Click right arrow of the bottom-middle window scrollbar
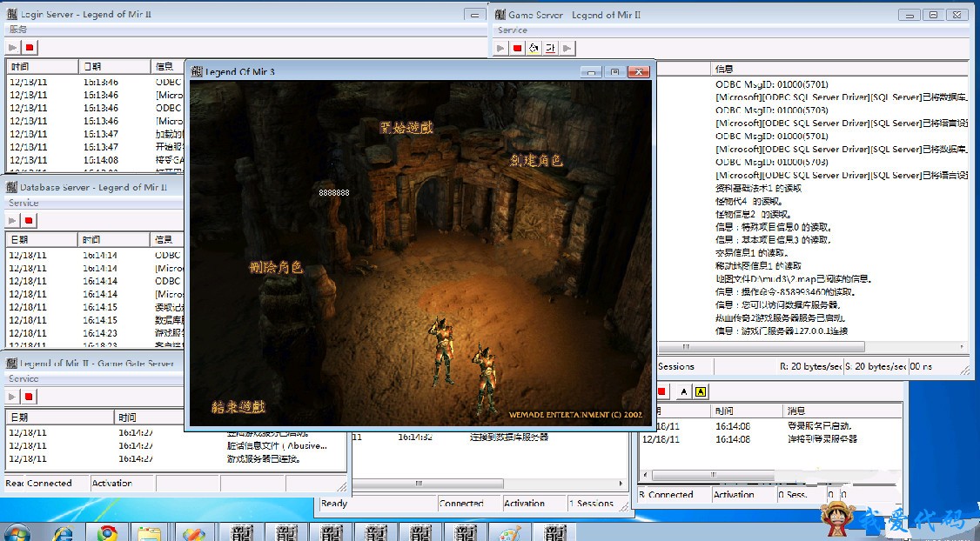The image size is (980, 541). point(621,484)
